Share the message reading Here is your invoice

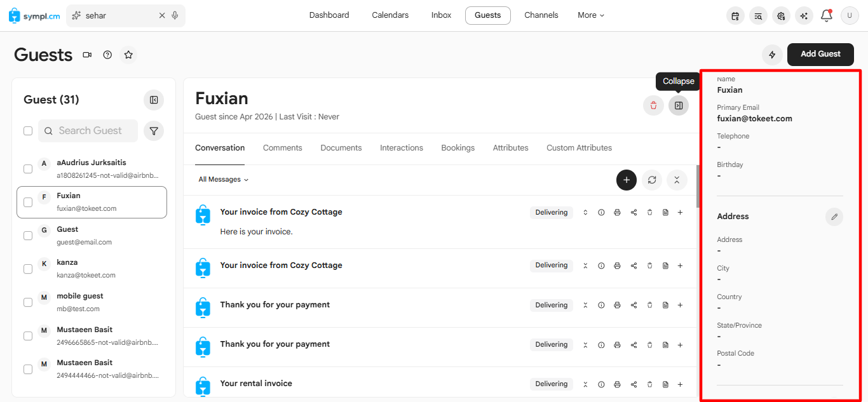click(634, 213)
